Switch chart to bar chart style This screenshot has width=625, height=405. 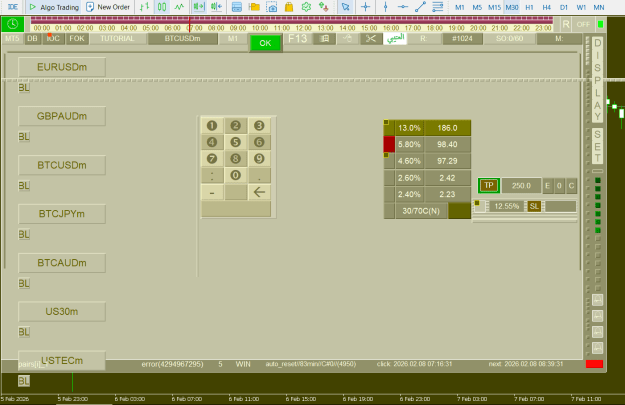(144, 7)
